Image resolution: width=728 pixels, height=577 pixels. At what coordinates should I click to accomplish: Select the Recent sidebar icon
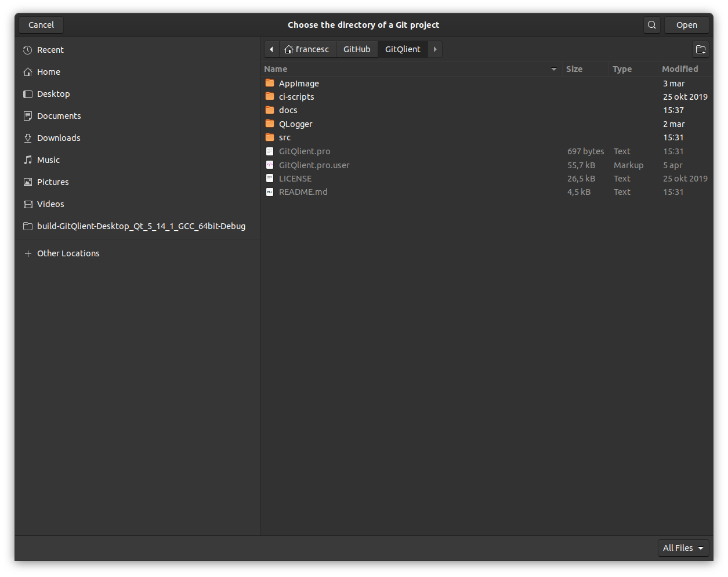click(x=27, y=50)
